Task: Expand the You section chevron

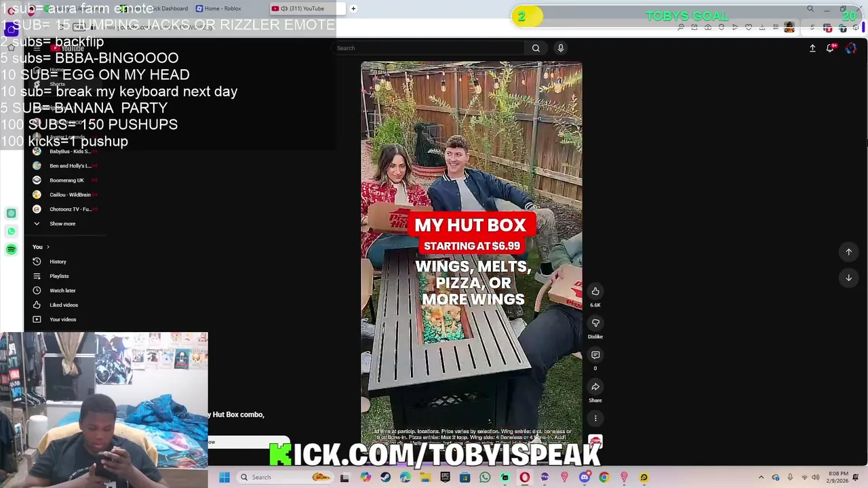Action: [x=47, y=247]
